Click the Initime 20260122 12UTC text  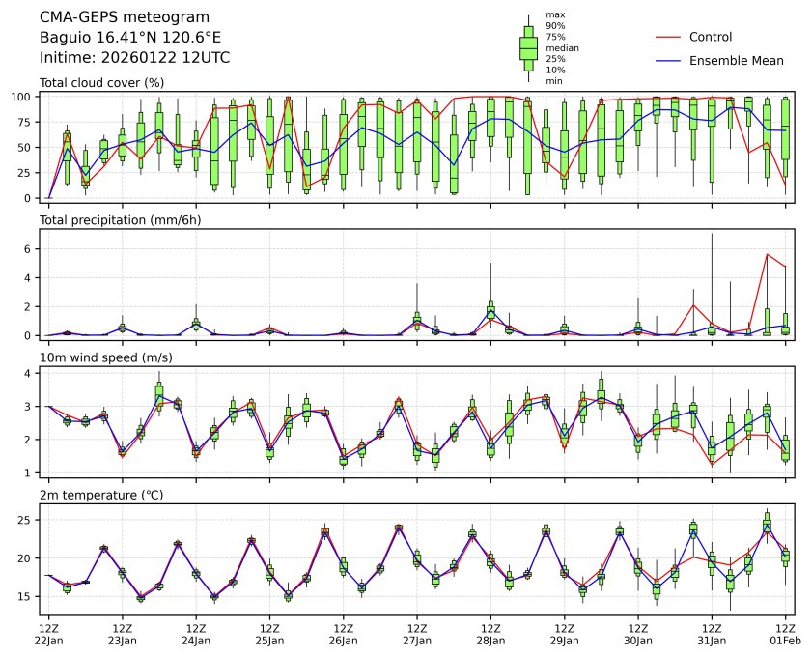click(x=134, y=58)
